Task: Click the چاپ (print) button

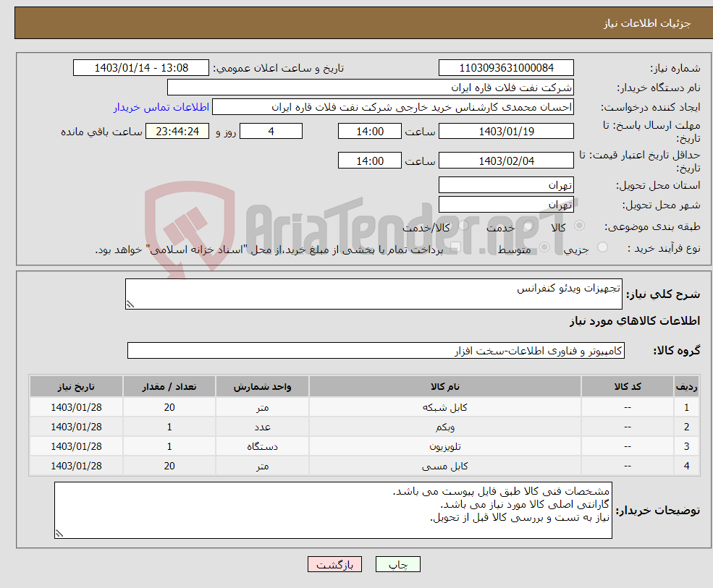Action: [398, 564]
